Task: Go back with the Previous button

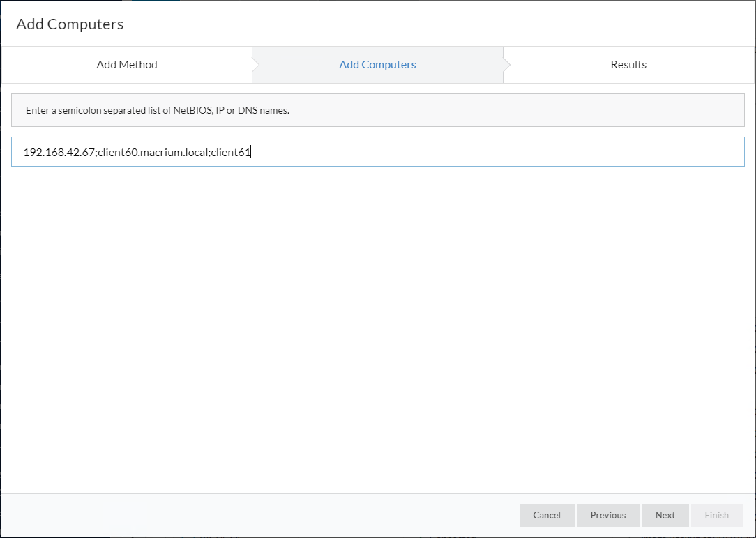Action: 607,515
